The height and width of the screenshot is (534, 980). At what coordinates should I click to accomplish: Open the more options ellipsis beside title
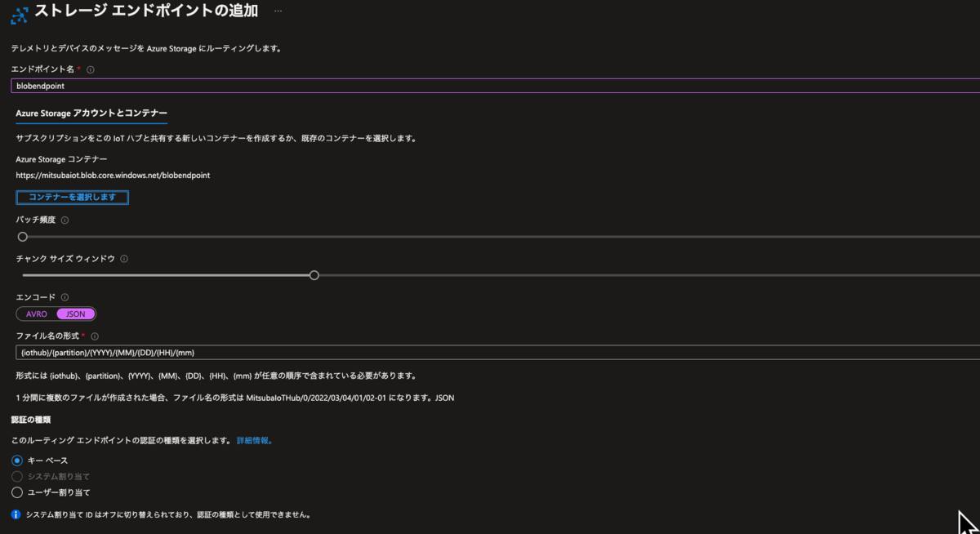278,11
